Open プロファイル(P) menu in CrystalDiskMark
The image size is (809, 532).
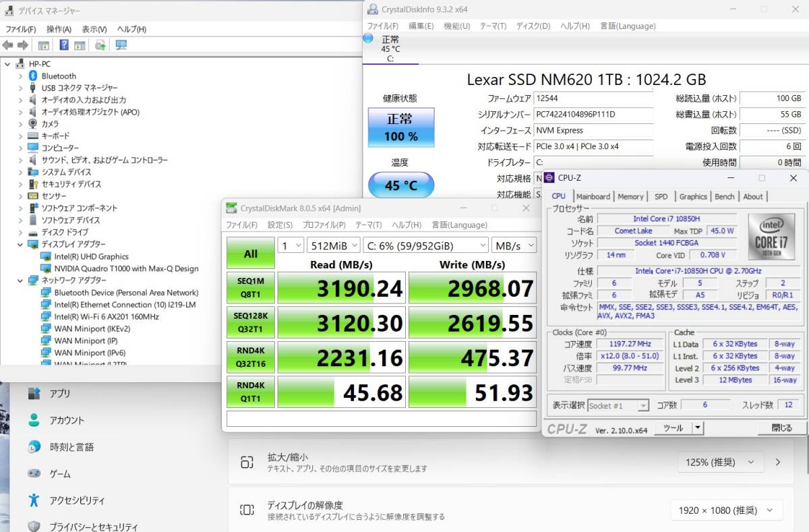[324, 225]
